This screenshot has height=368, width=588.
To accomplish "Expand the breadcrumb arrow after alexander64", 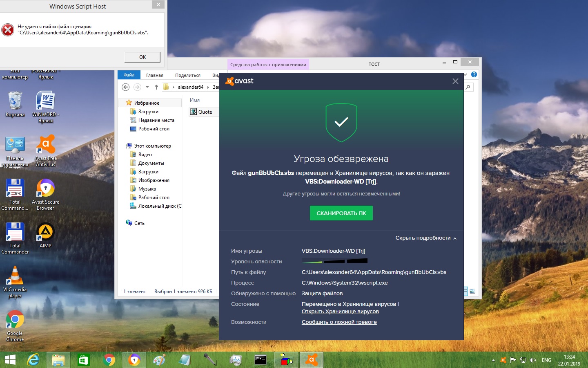I will (208, 87).
